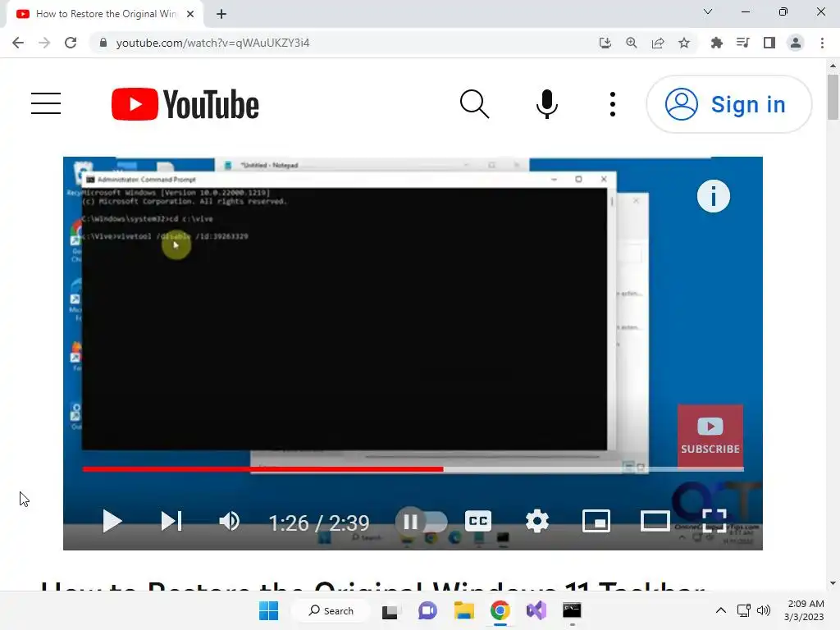Viewport: 840px width, 630px height.
Task: Open Visual Studio from taskbar
Action: 536,610
